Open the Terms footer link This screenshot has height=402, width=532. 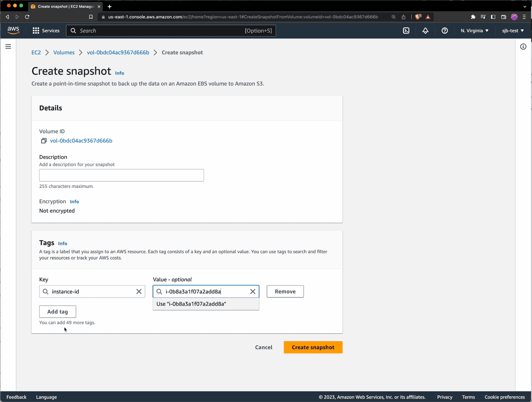(468, 397)
